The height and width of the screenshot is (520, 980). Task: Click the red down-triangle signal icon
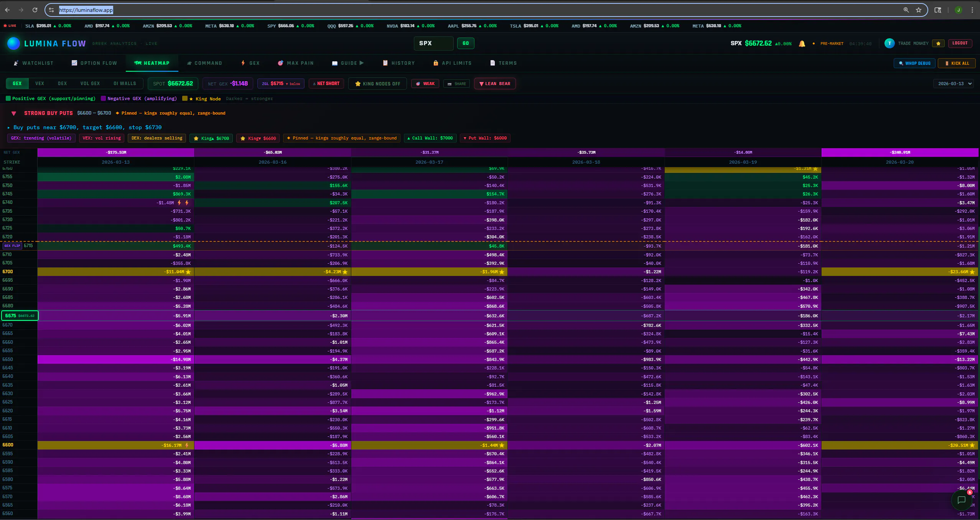[x=14, y=113]
